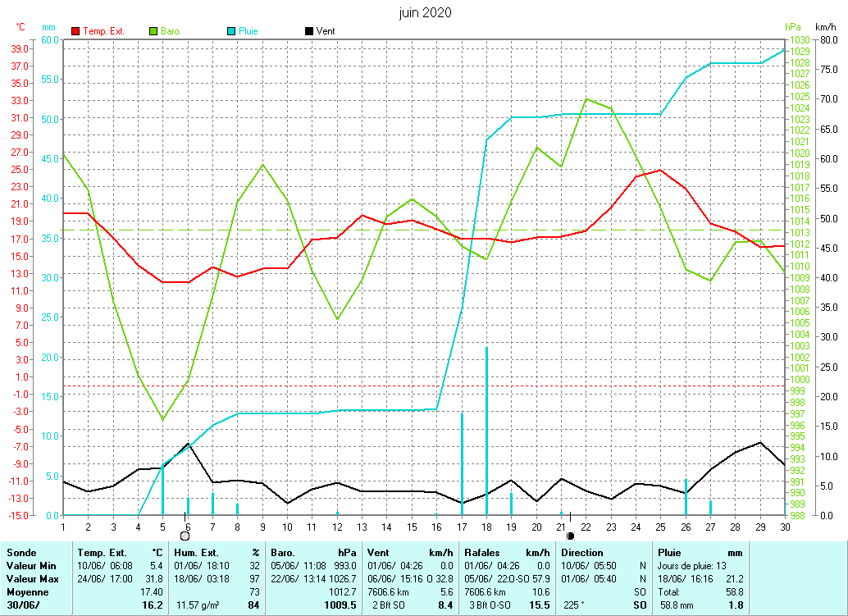The image size is (848, 616).
Task: Click the hPa unit label above right axis
Action: coord(792,27)
